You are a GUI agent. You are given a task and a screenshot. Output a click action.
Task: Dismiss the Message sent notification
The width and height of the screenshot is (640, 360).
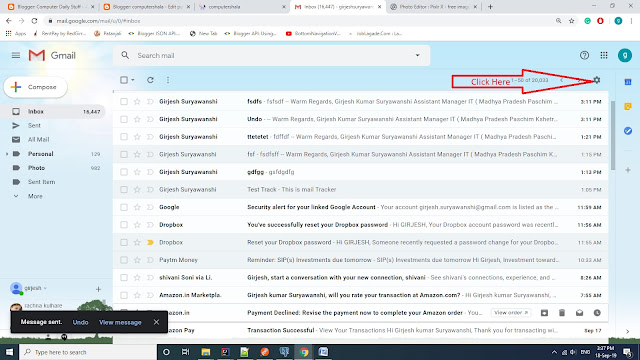[x=156, y=322]
